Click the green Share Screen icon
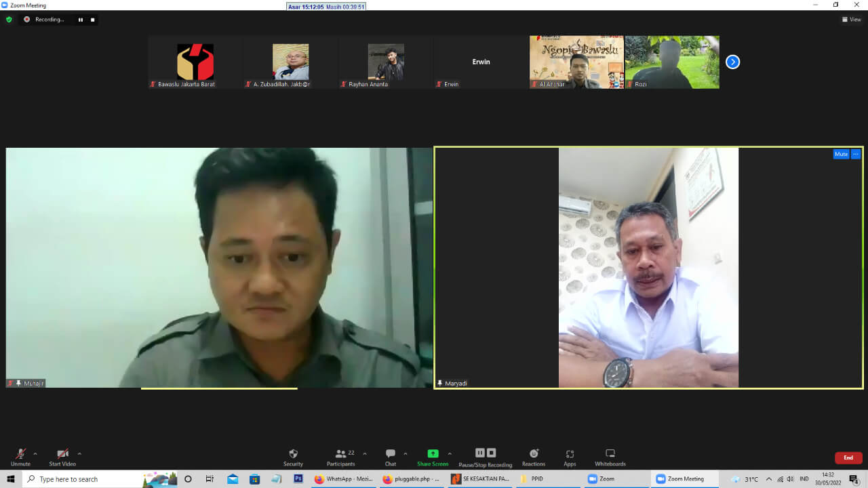Viewport: 868px width, 488px height. pos(433,453)
